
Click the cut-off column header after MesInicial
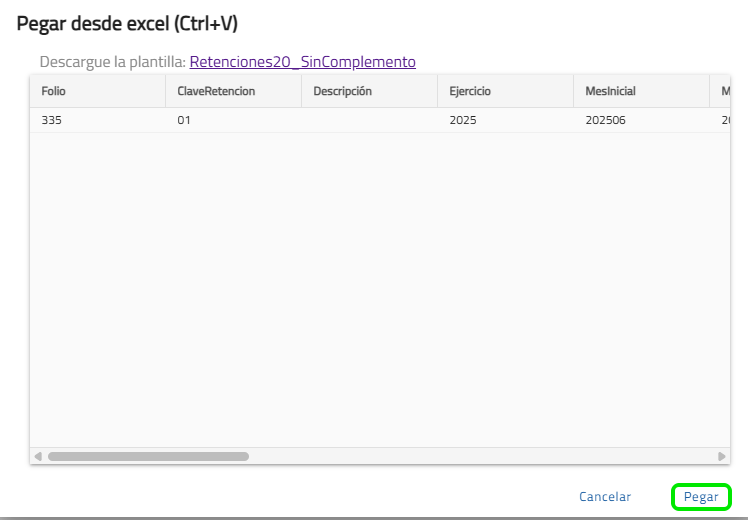click(x=720, y=91)
